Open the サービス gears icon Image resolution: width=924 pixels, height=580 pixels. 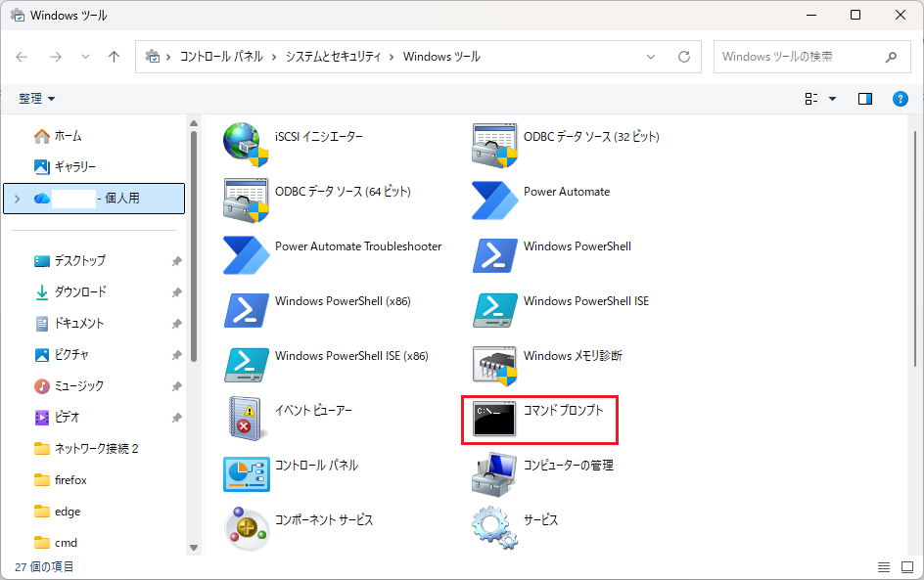point(494,527)
